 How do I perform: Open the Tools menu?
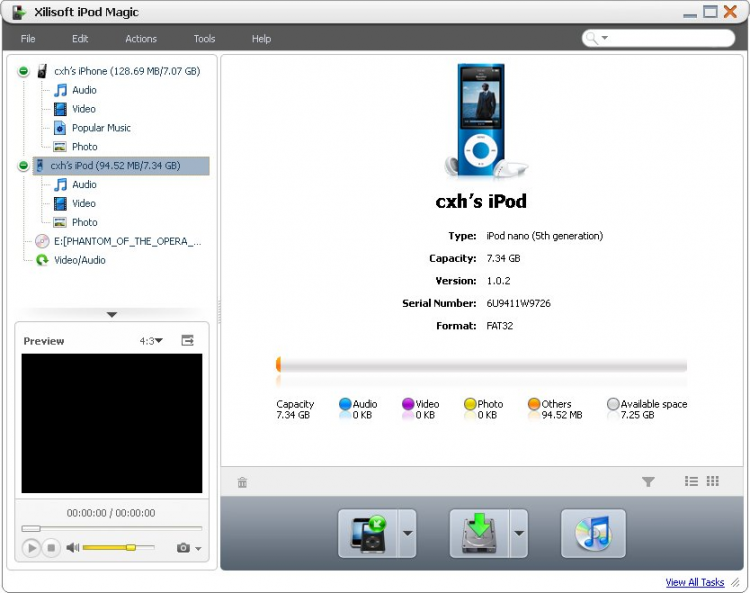click(204, 39)
